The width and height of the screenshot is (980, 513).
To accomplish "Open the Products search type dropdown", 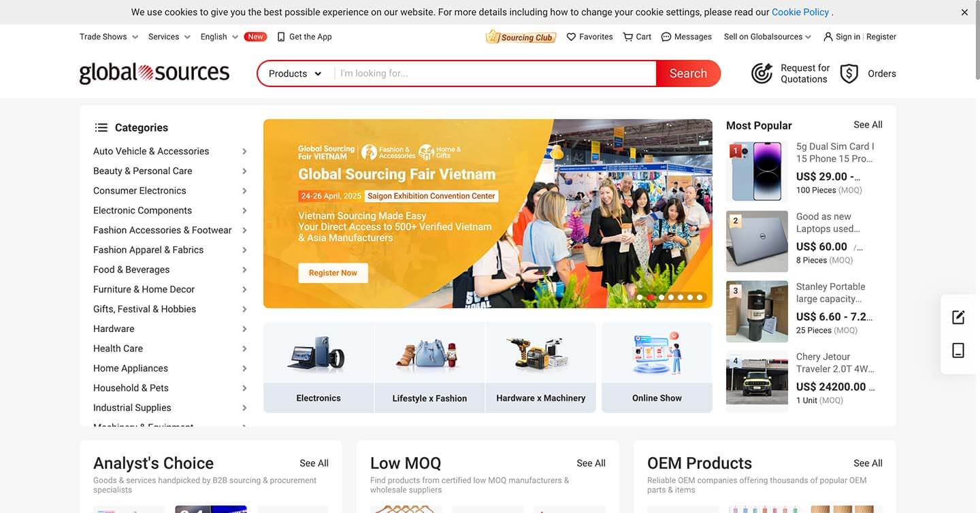I will 295,73.
